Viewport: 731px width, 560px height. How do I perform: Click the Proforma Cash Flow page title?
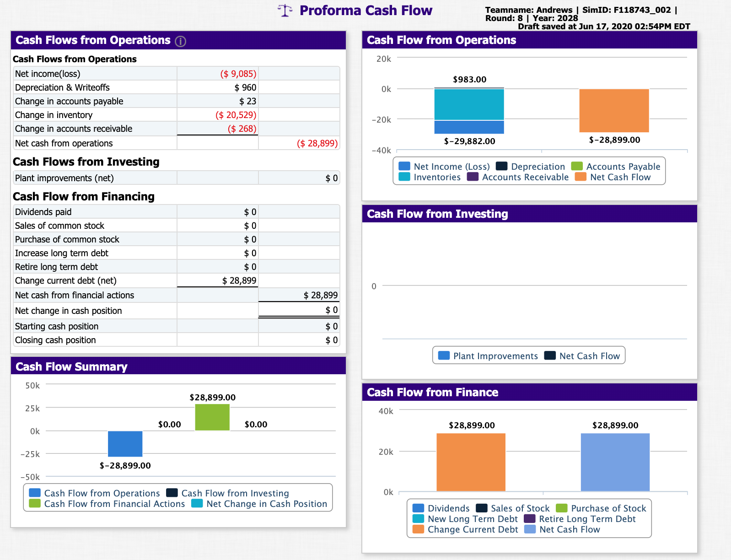pos(366,11)
